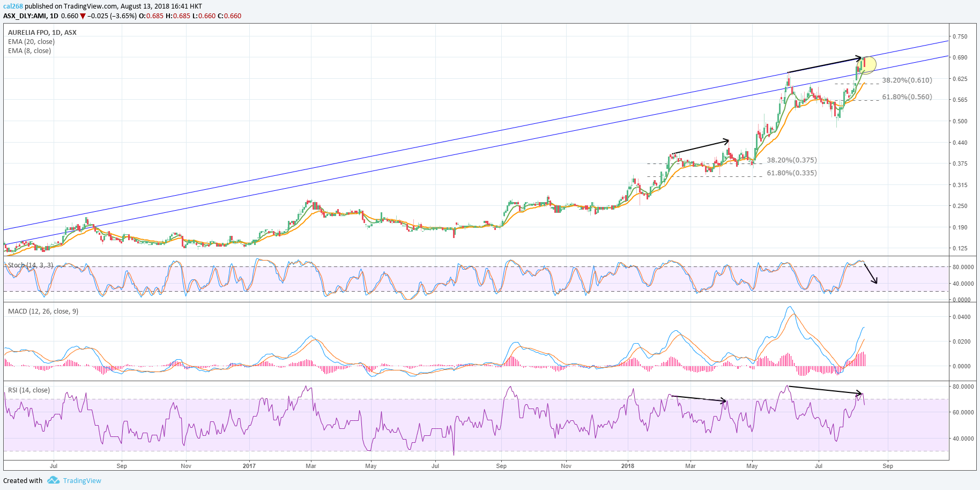Click the Stoch 80.0000 scale label
The height and width of the screenshot is (490, 980).
[963, 267]
